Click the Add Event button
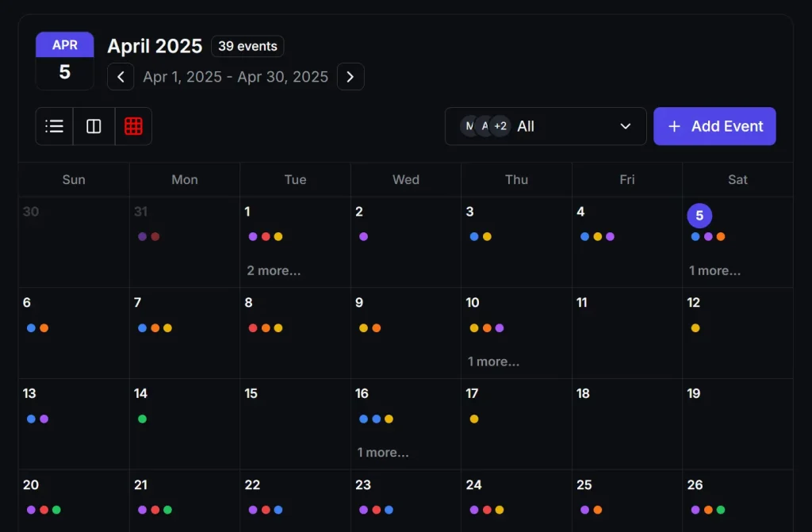 [714, 126]
